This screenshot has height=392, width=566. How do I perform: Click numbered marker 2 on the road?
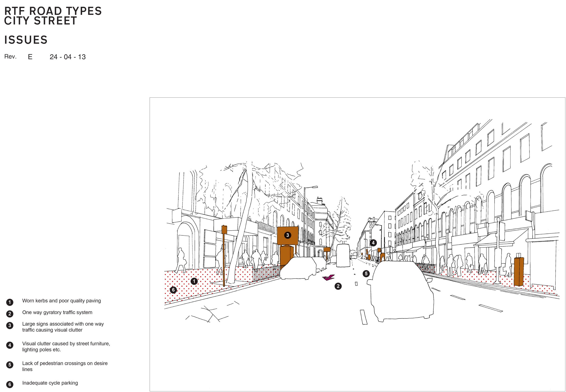tap(338, 286)
